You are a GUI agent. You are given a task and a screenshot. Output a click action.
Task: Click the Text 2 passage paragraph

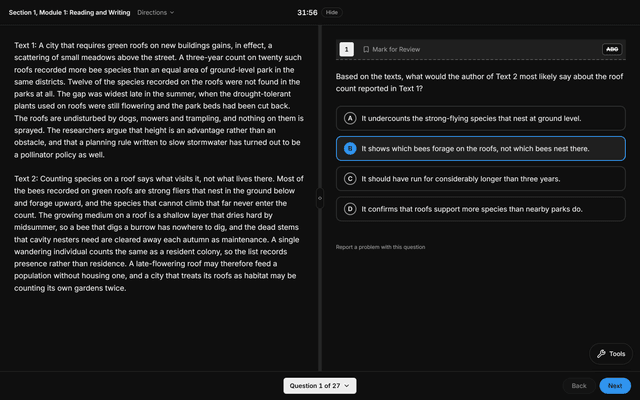point(159,233)
